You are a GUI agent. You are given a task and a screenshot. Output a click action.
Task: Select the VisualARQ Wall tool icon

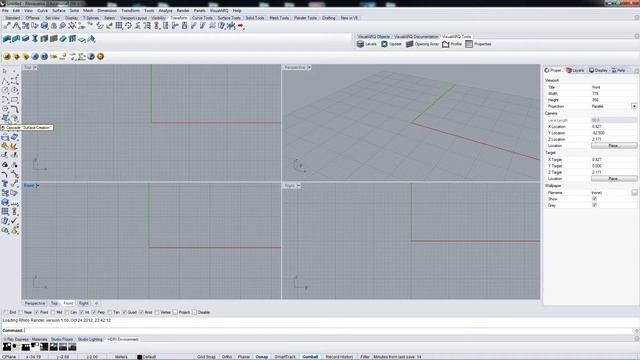point(7,39)
